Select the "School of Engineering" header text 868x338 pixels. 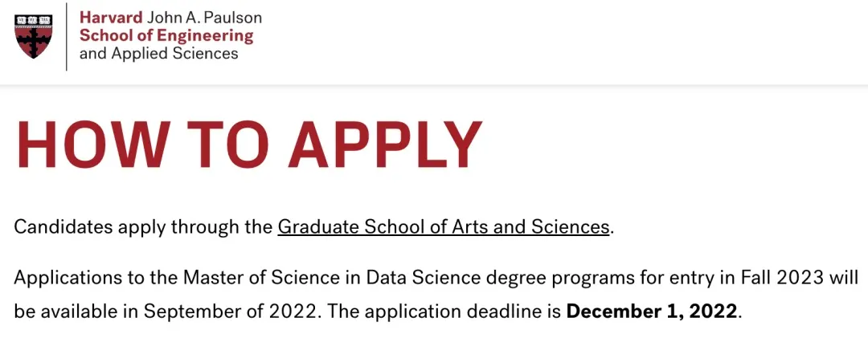click(x=166, y=35)
